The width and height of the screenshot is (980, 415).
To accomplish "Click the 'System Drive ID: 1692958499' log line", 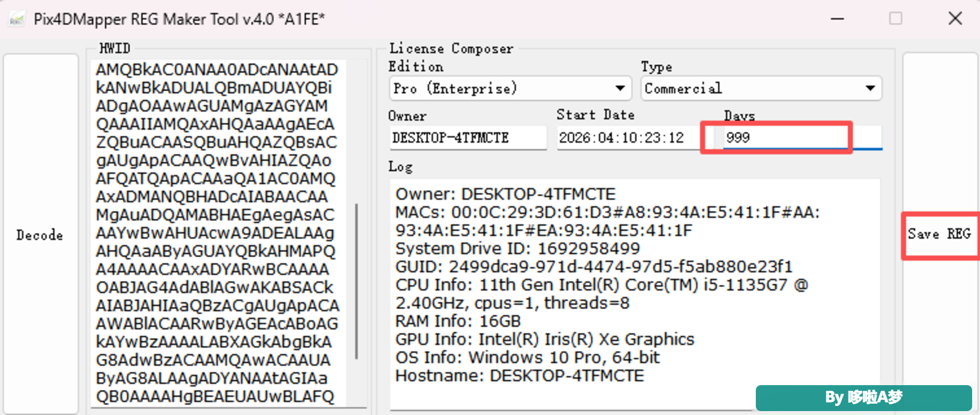I will click(x=518, y=248).
